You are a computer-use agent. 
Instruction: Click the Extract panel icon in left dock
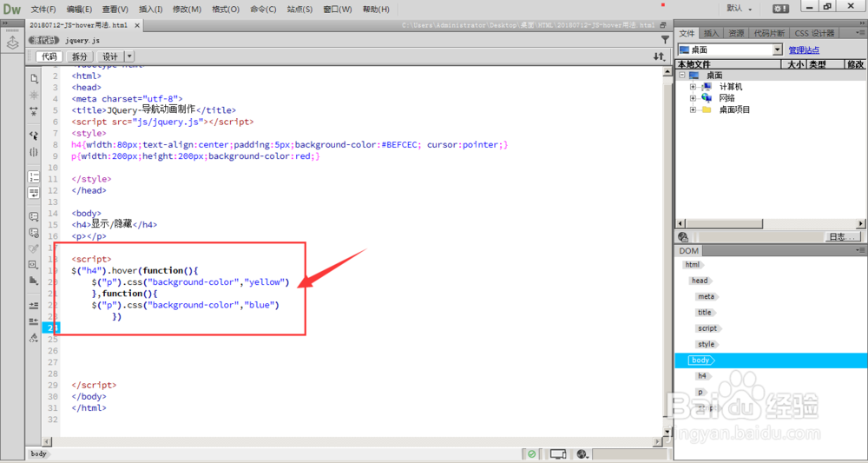pyautogui.click(x=12, y=43)
